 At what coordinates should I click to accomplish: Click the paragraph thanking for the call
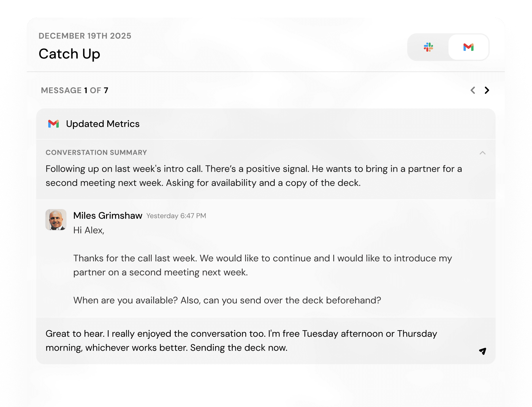pos(262,265)
